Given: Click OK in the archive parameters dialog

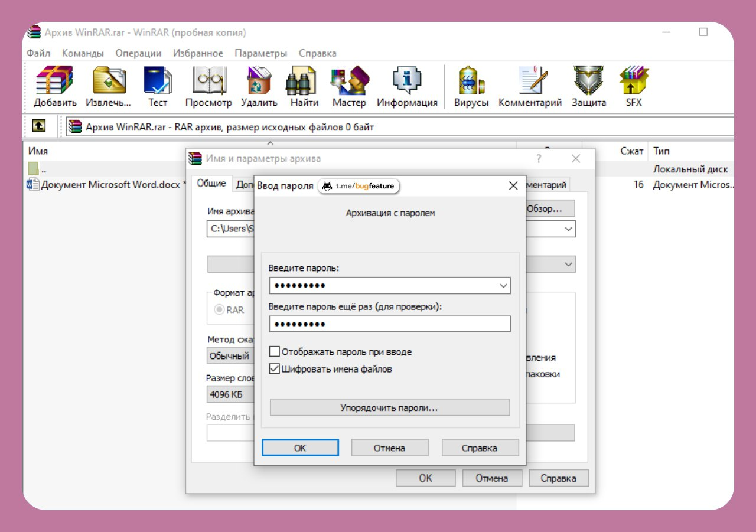Looking at the screenshot, I should 425,478.
